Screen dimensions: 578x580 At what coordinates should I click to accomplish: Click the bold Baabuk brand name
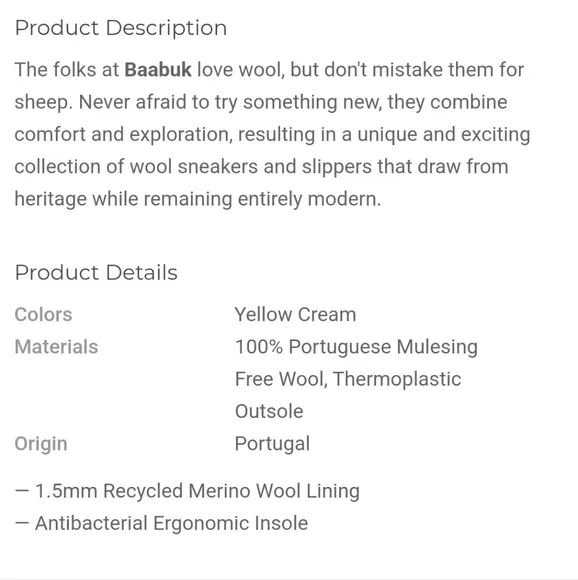coord(158,70)
